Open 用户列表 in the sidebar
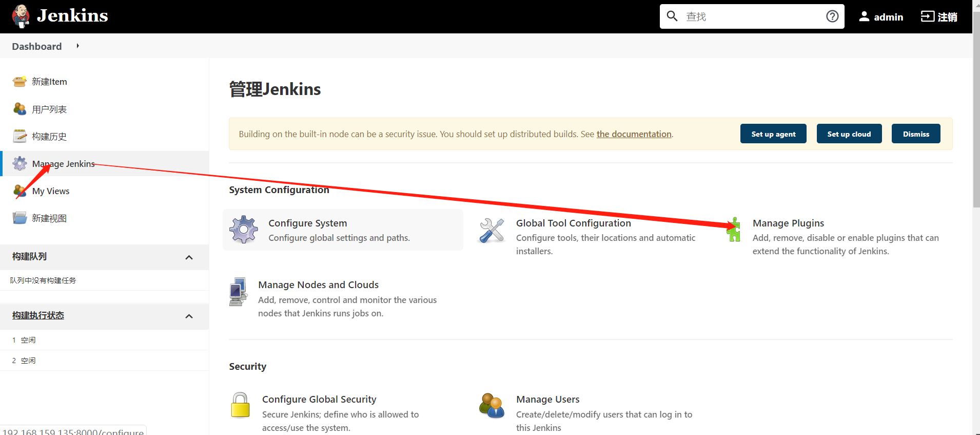The height and width of the screenshot is (435, 980). [49, 109]
